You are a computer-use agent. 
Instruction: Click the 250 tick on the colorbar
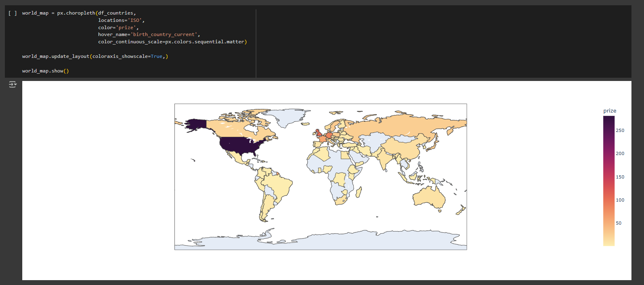(620, 130)
